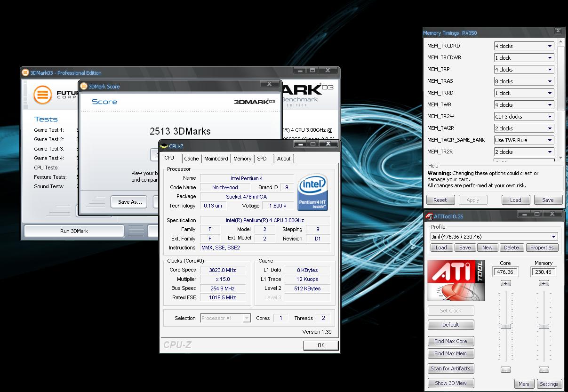Switch to CPU-Z Memory tab

click(x=242, y=159)
